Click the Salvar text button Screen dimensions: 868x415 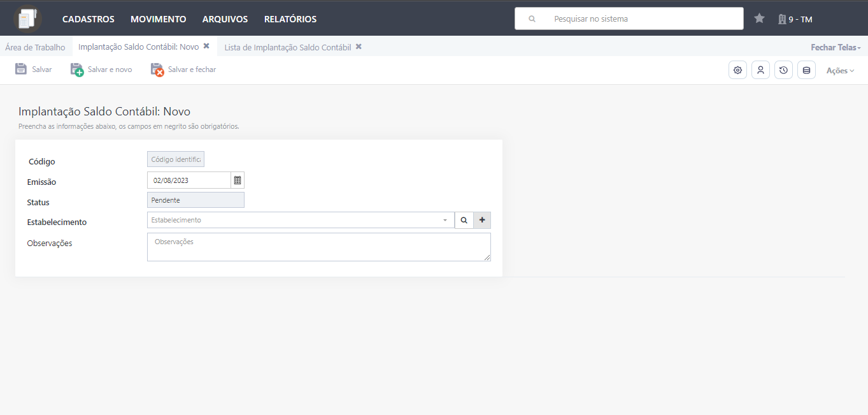point(42,69)
